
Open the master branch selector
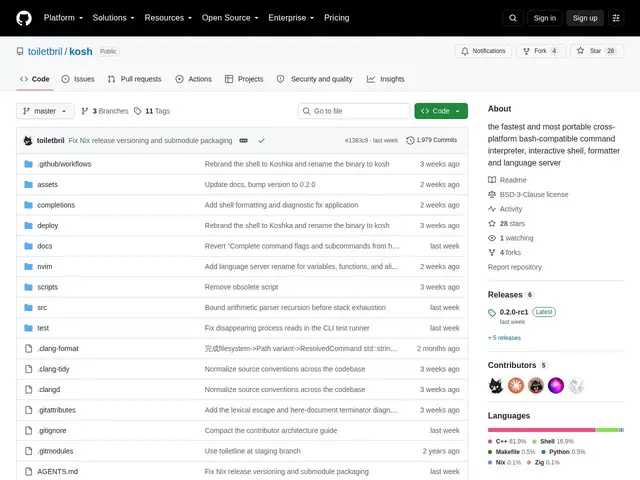45,111
